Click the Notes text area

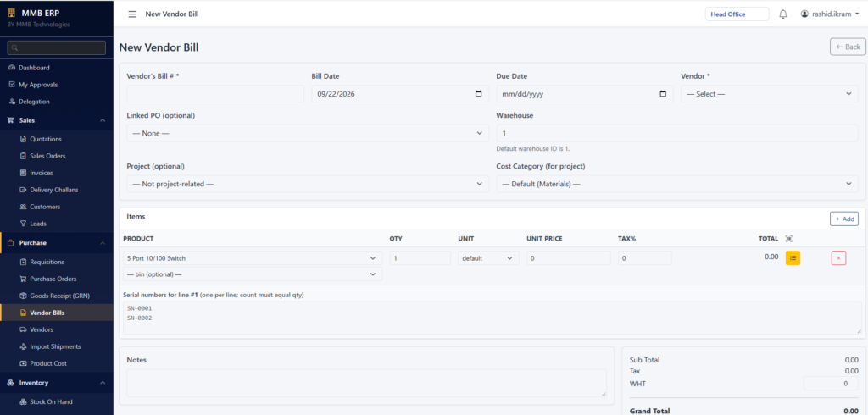366,383
